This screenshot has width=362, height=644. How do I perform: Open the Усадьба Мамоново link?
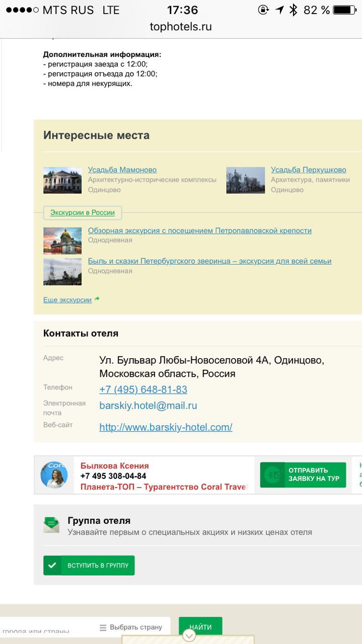point(122,170)
